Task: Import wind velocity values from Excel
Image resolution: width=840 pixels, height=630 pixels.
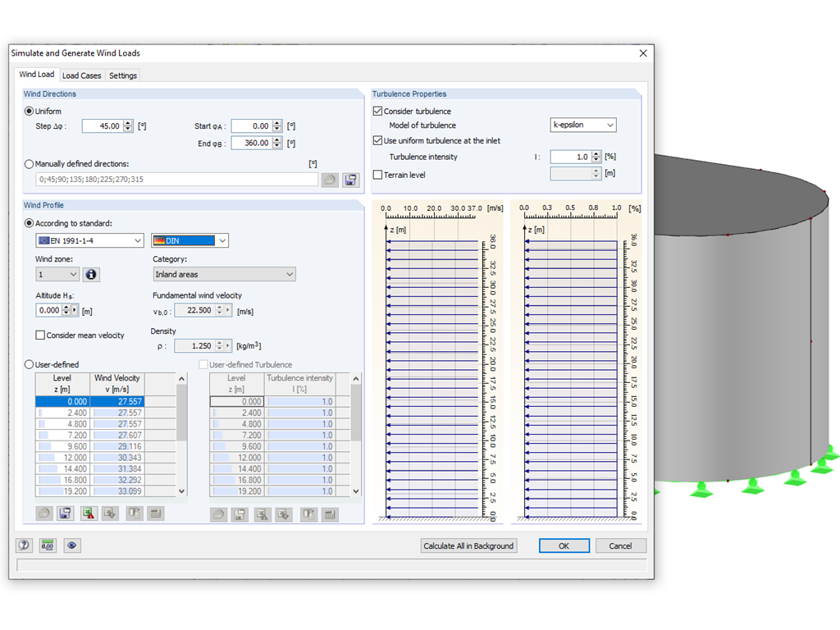Action: 109,514
